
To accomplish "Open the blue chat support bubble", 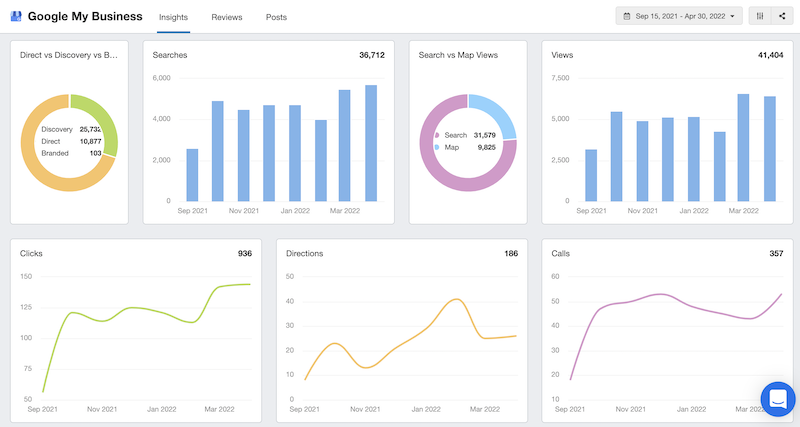I will coord(778,399).
